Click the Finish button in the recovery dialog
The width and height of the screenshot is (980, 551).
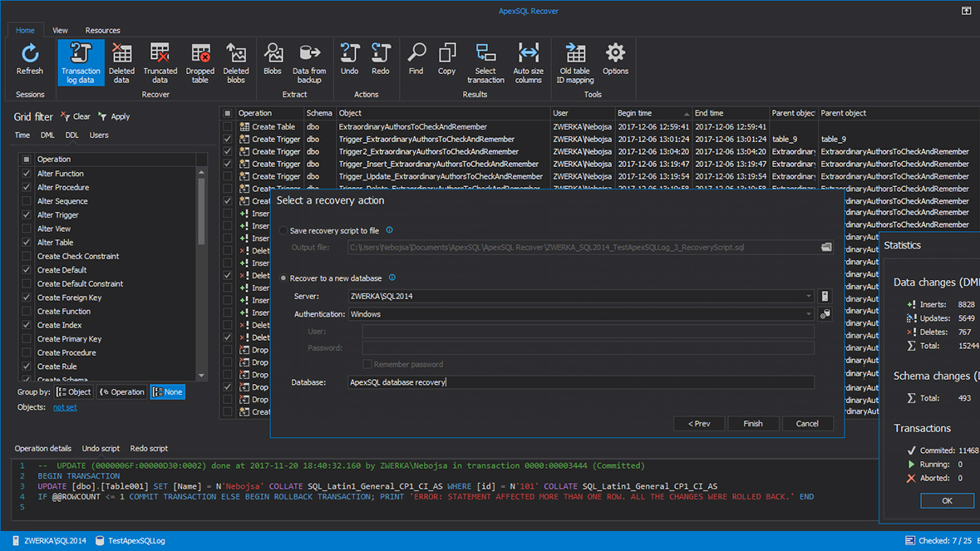point(752,423)
